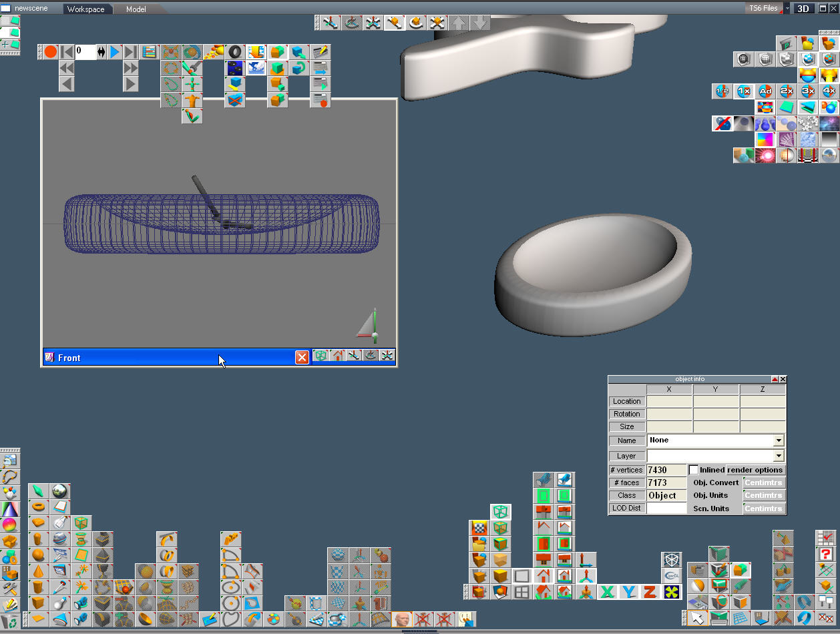Open the Layer dropdown in object info

(x=779, y=456)
